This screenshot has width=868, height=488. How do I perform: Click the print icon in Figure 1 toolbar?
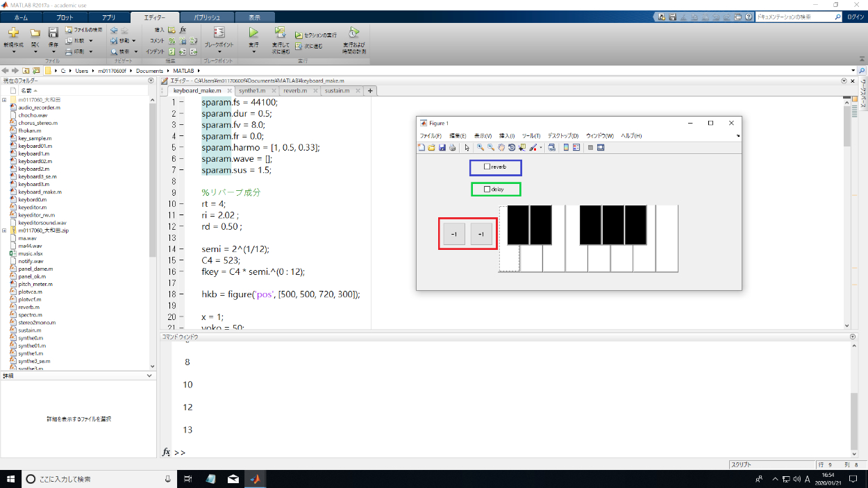[x=453, y=147]
